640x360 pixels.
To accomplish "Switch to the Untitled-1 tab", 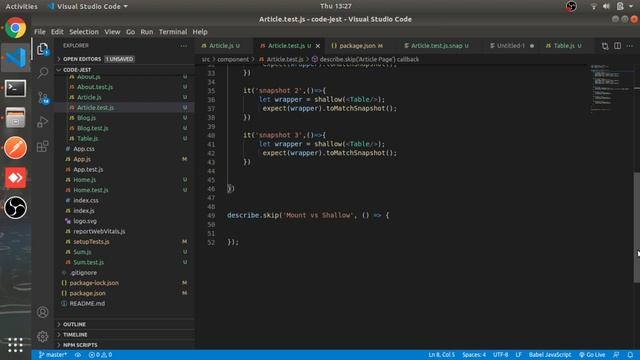I will [x=511, y=46].
